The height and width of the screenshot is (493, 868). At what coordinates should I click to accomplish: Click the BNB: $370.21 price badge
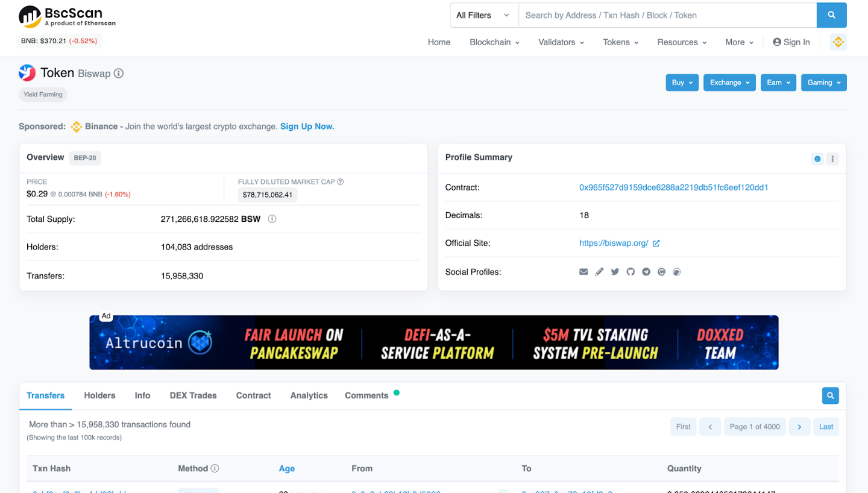point(60,41)
